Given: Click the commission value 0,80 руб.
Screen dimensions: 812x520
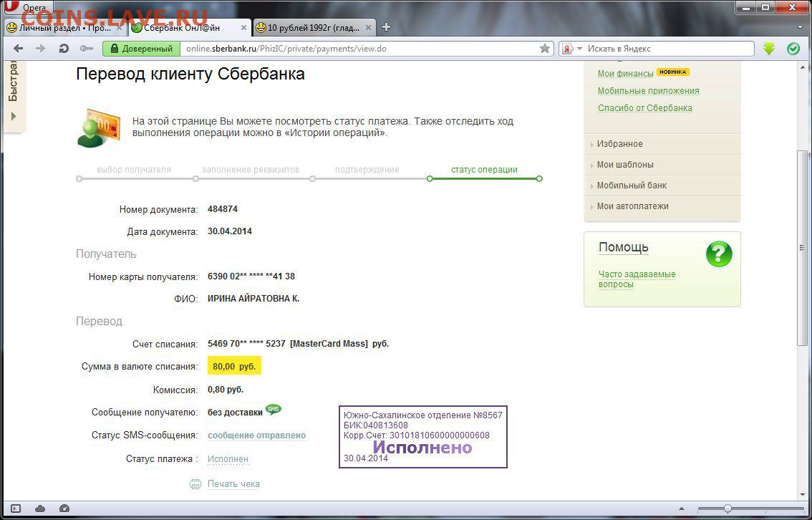Looking at the screenshot, I should (x=226, y=390).
